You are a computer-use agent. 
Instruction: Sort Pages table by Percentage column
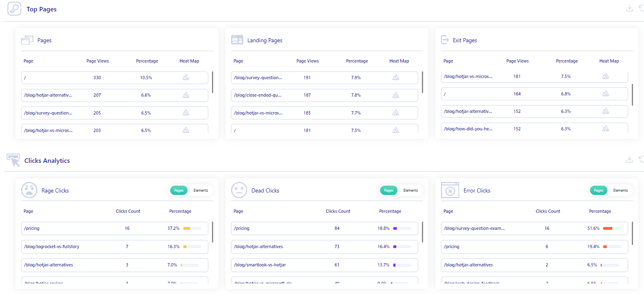pos(147,61)
